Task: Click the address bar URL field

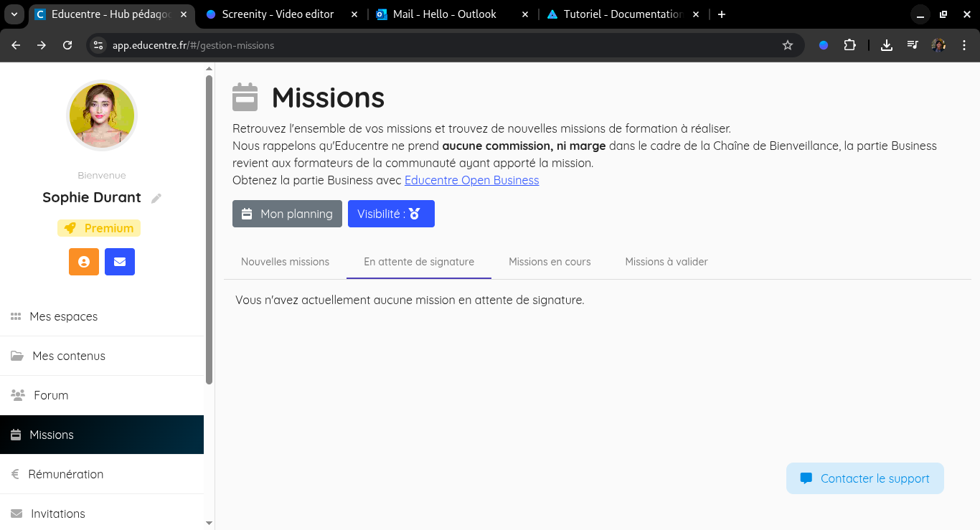Action: click(445, 45)
